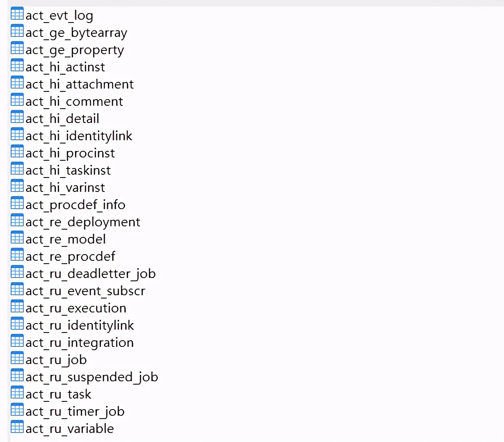This screenshot has height=442, width=504.
Task: Click the table icon next to act_ru_variable
Action: pyautogui.click(x=17, y=427)
